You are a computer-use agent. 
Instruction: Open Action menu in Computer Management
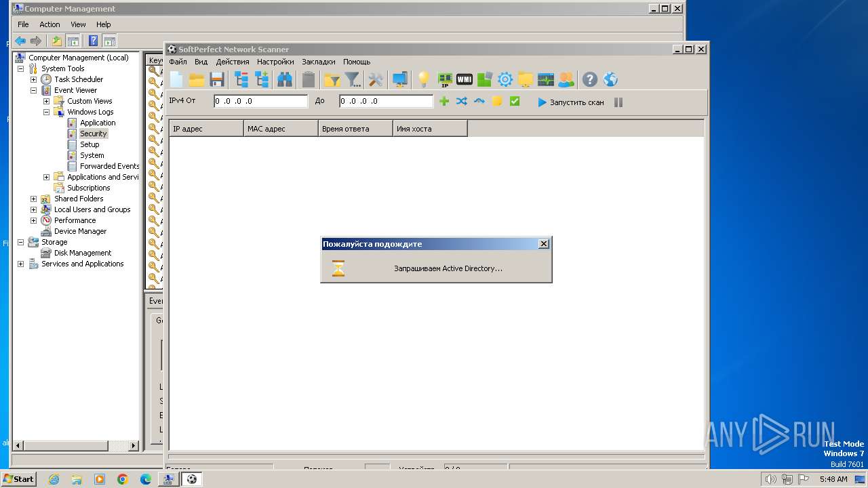50,24
